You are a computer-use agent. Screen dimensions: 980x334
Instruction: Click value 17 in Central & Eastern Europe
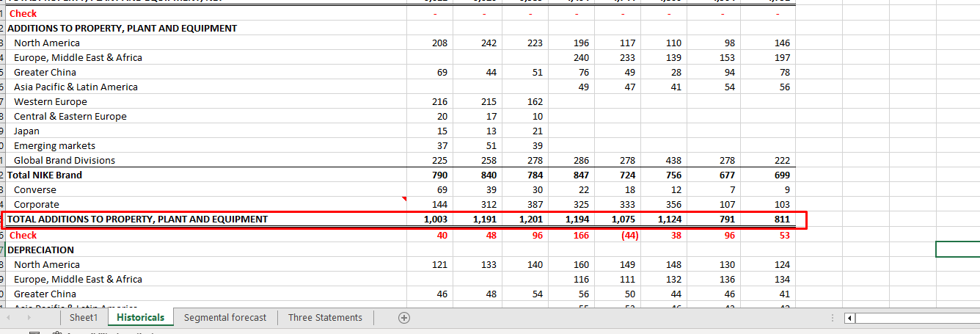[x=491, y=116]
